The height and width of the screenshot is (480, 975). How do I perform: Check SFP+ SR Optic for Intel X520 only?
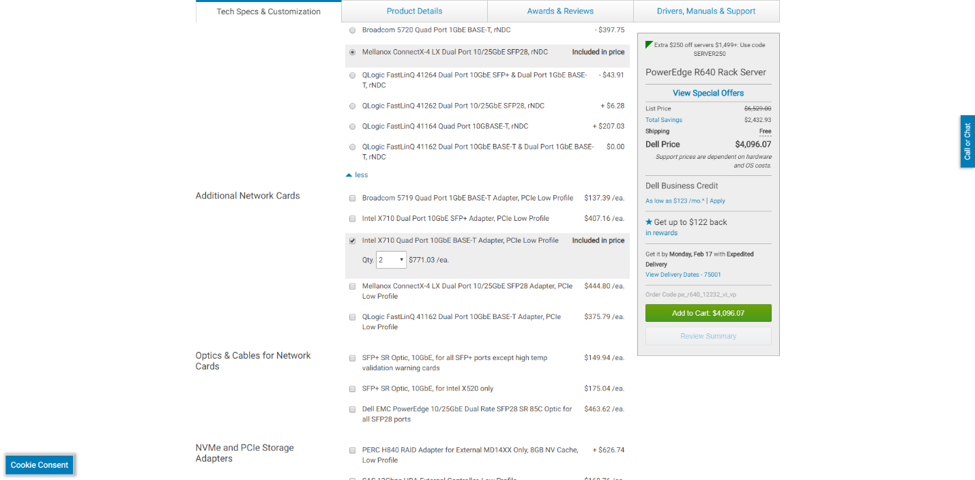click(x=353, y=389)
